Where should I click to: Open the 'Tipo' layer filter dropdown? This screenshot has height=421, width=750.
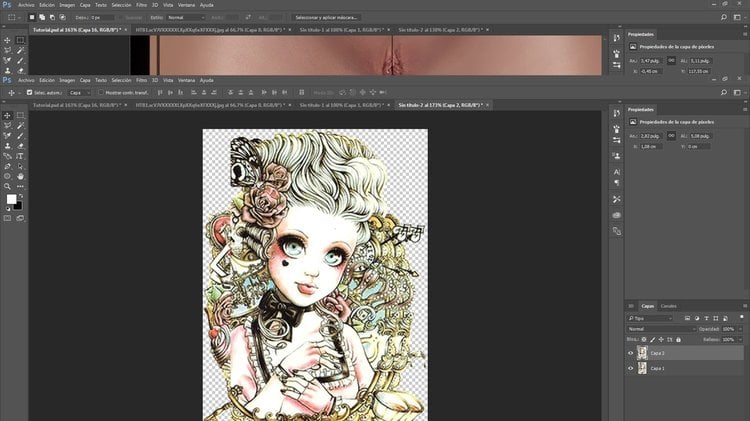pyautogui.click(x=651, y=318)
